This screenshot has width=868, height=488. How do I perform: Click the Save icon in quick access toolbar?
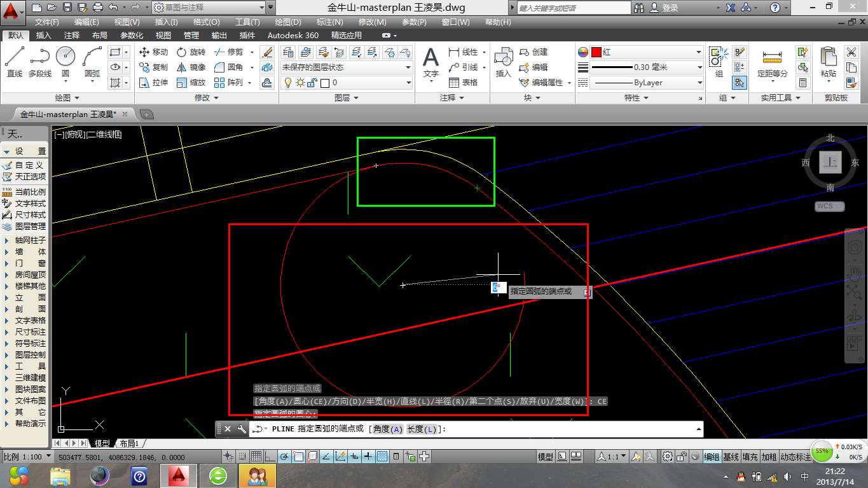[x=67, y=8]
